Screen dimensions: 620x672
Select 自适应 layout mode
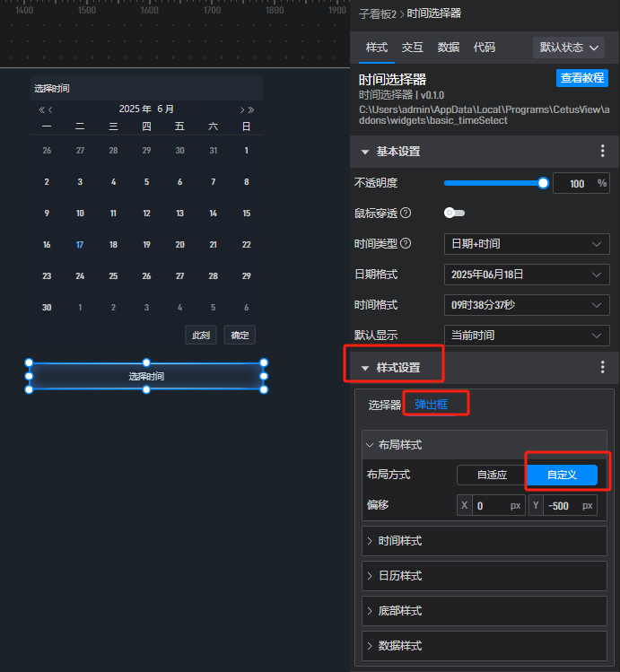[492, 475]
